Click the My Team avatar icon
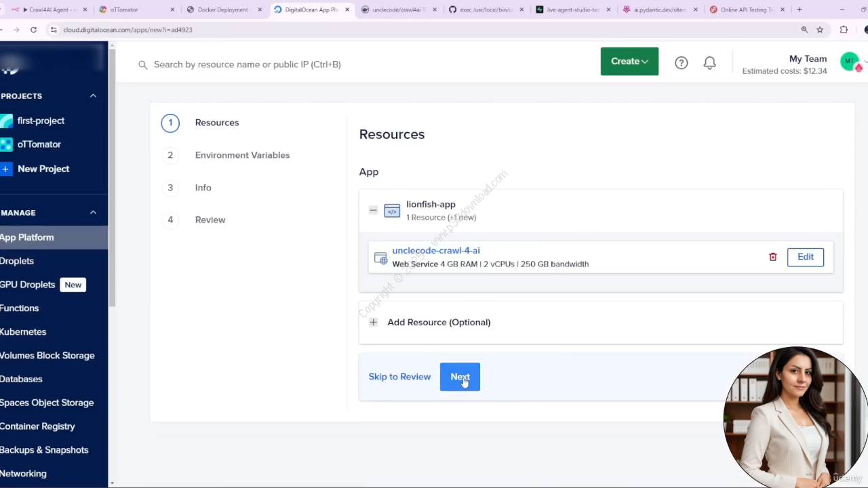 tap(850, 62)
